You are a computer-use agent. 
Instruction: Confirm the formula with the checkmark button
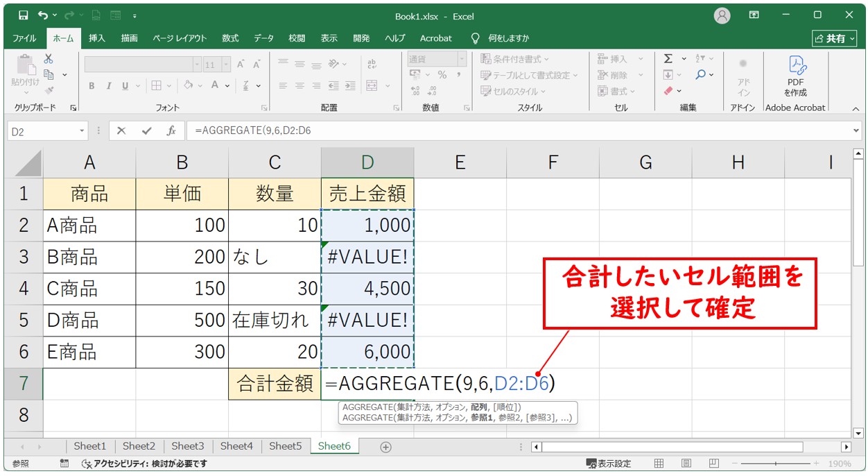pos(146,130)
